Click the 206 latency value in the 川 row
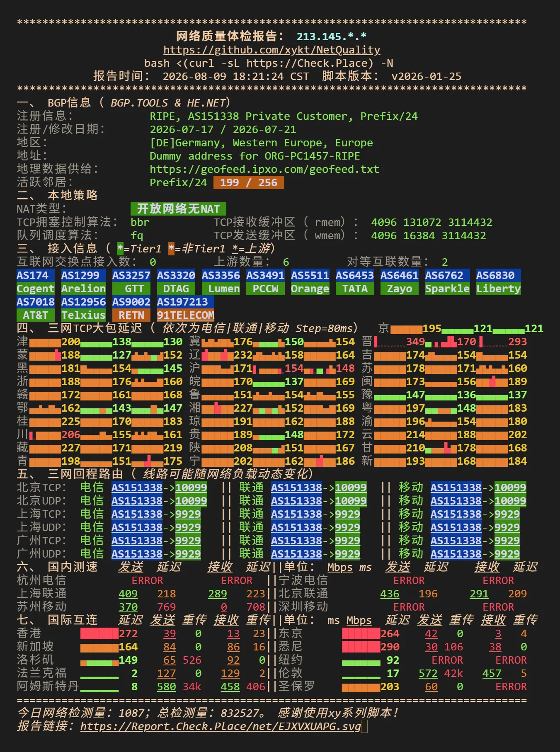Screen dimensions: 560x752 click(x=71, y=434)
